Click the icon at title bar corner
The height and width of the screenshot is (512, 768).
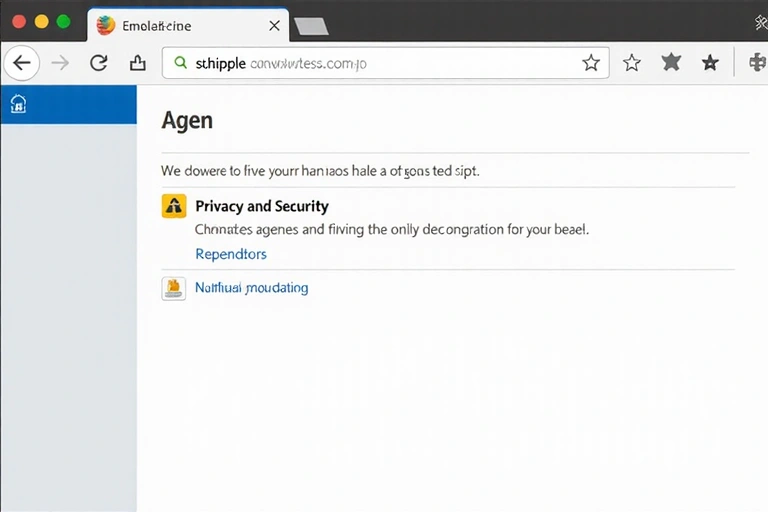point(761,22)
